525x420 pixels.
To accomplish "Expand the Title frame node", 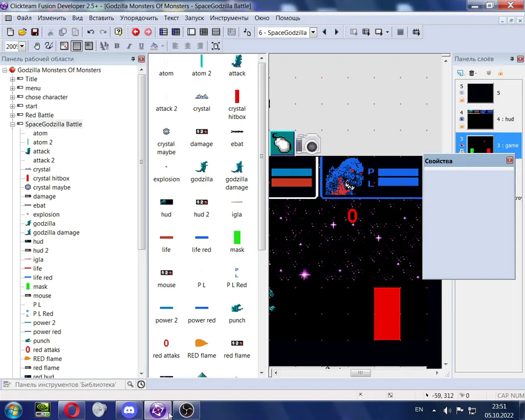I will point(12,79).
